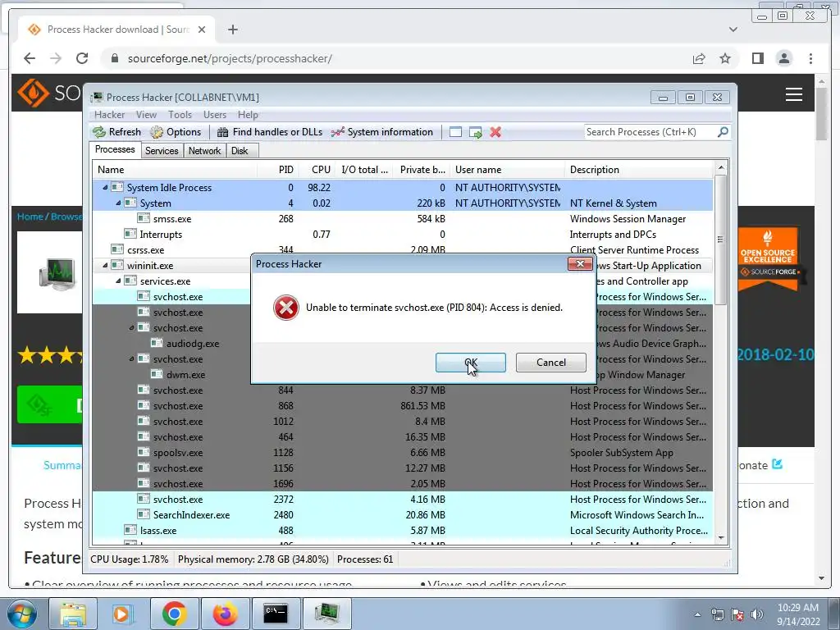The image size is (840, 630).
Task: Click the find window and thread icon
Action: [475, 132]
